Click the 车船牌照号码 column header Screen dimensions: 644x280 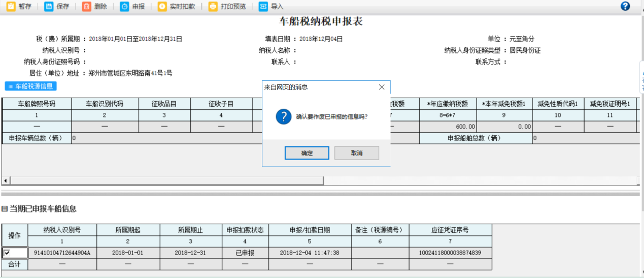click(37, 104)
